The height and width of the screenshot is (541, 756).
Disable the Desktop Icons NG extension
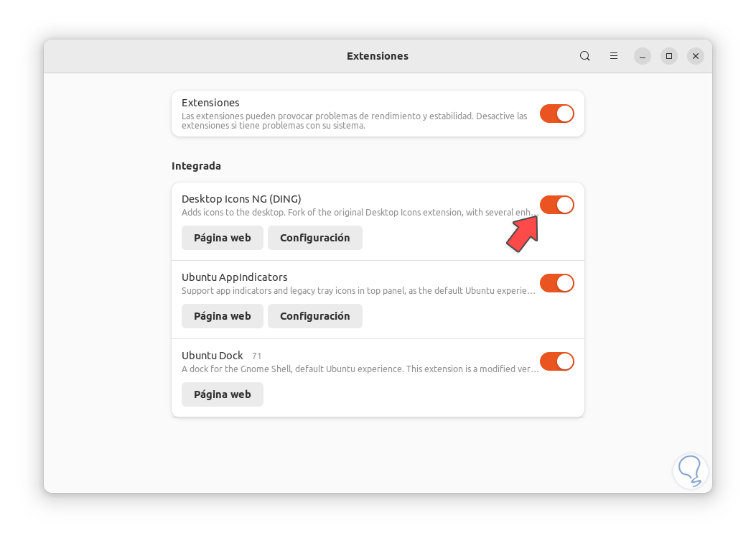pos(556,205)
